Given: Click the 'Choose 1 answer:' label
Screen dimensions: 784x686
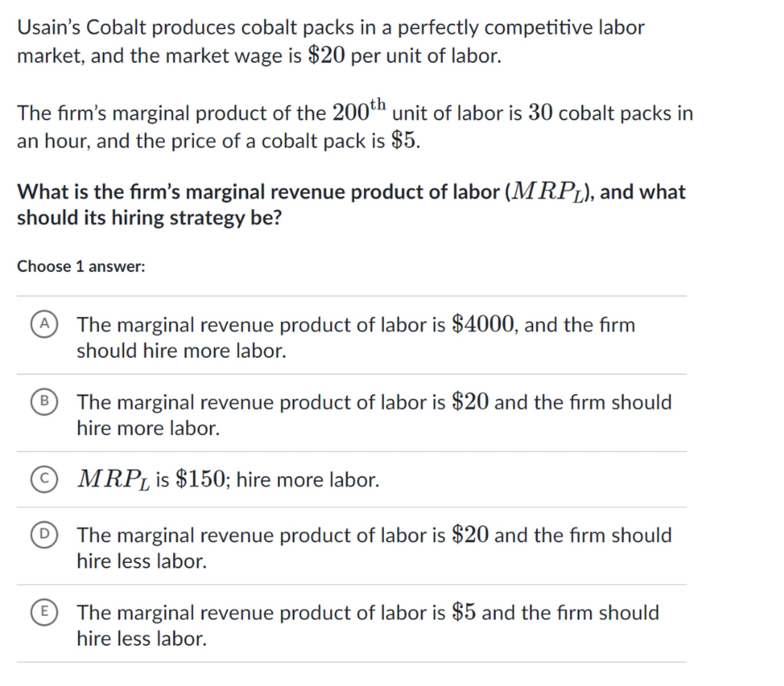Looking at the screenshot, I should 81,266.
